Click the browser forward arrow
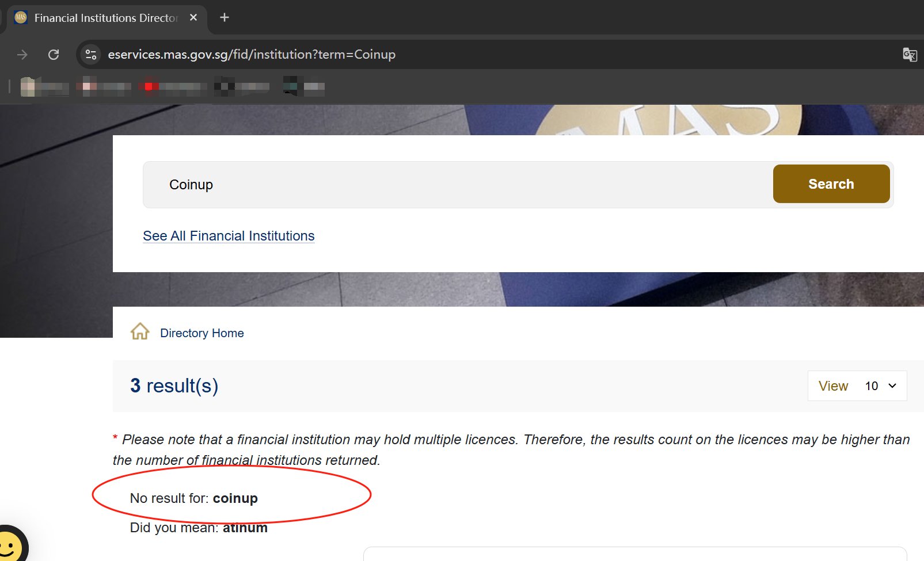924x561 pixels. 22,55
